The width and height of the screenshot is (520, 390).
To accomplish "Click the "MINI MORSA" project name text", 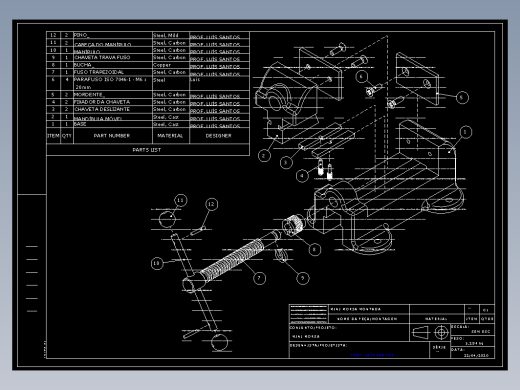I will point(306,337).
